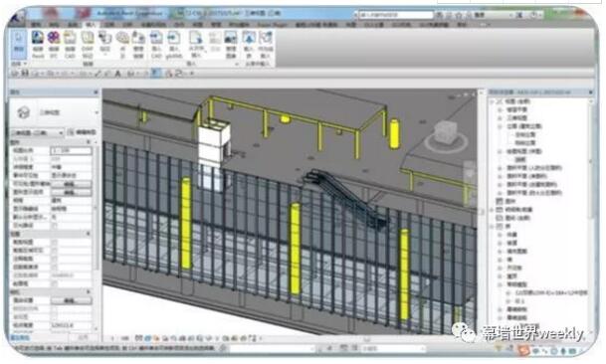Viewport: 606px width, 364px height.
Task: Toggle the checkbox above the Camera section
Action: 54,283
